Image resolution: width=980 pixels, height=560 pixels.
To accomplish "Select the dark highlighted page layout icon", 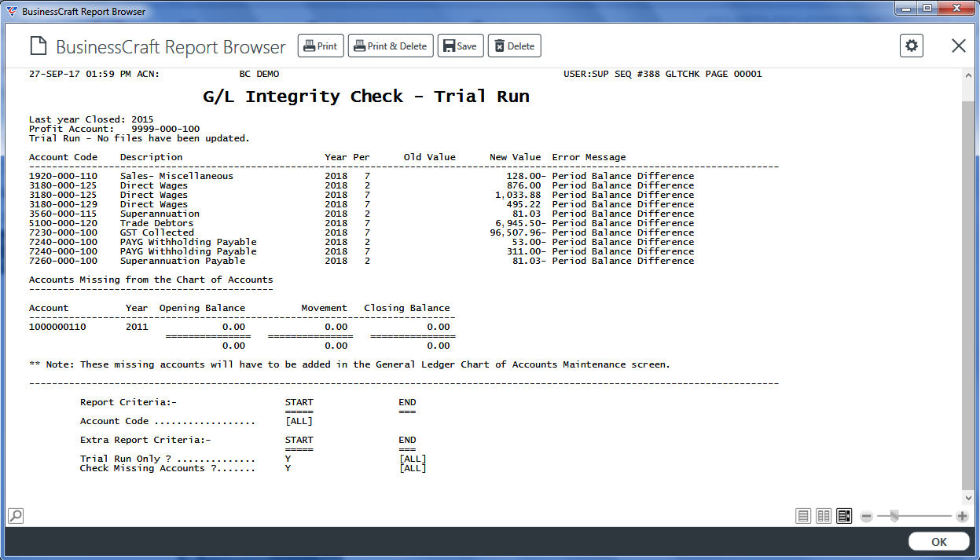I will 844,516.
